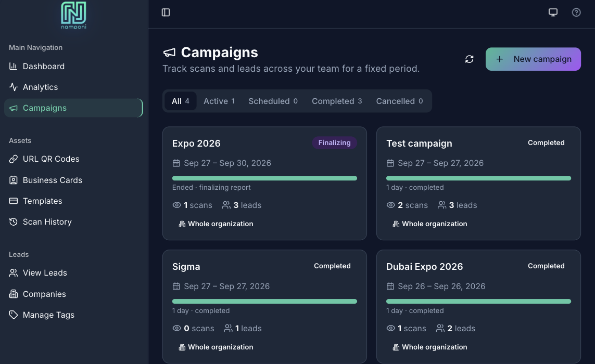Click the Namooni logo
595x364 pixels.
pos(73,15)
